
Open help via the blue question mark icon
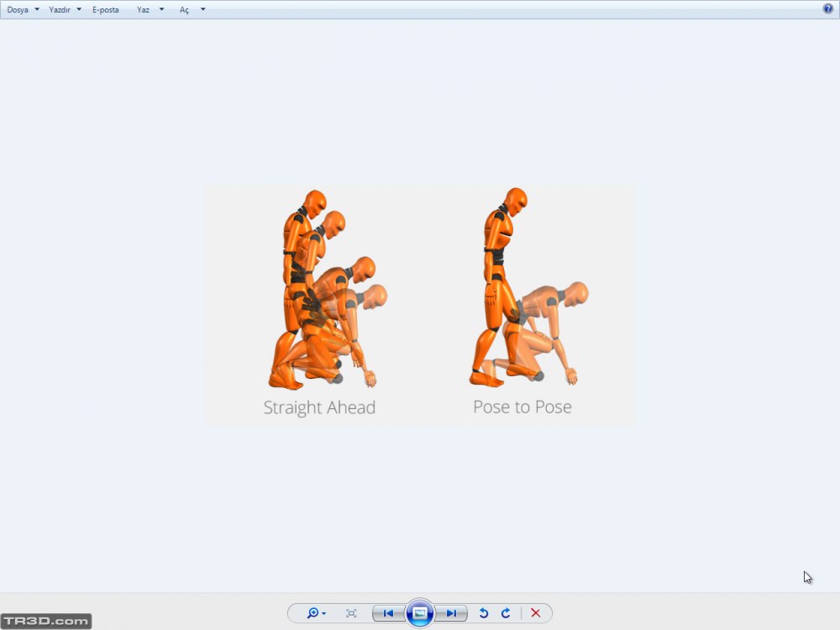[x=827, y=8]
